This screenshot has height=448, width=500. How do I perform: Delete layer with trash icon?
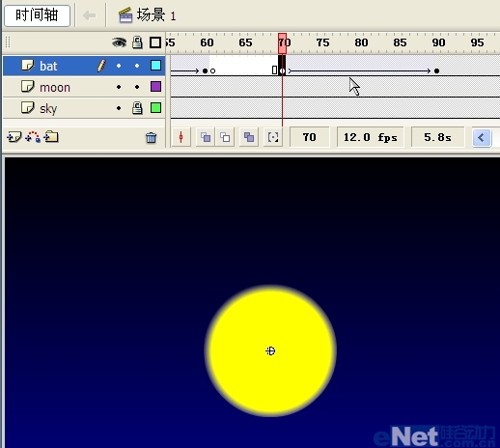pos(151,138)
